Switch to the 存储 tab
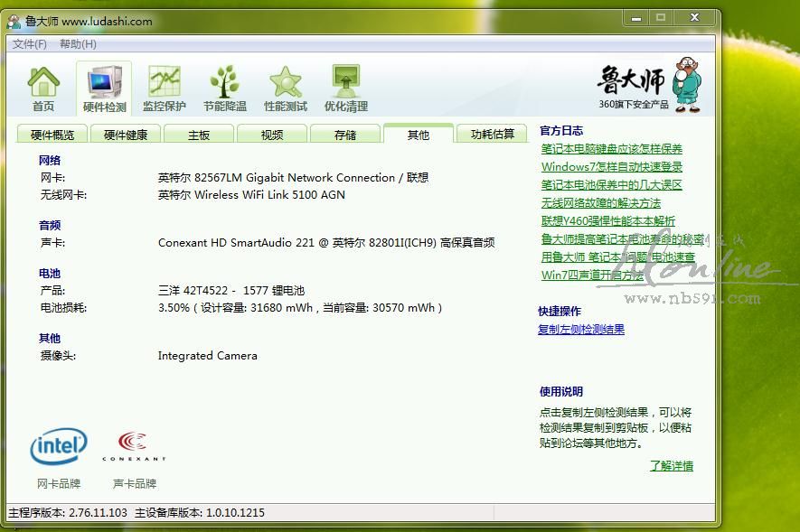This screenshot has width=800, height=532. click(x=345, y=135)
